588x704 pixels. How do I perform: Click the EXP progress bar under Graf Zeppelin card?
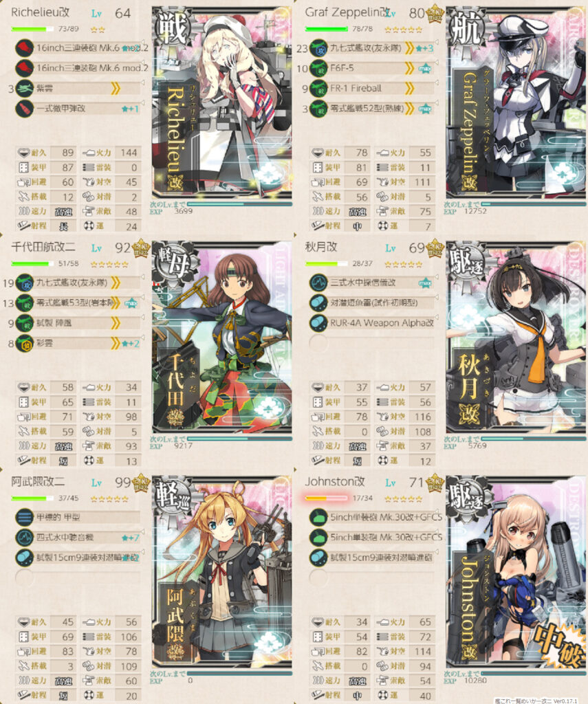click(x=533, y=204)
